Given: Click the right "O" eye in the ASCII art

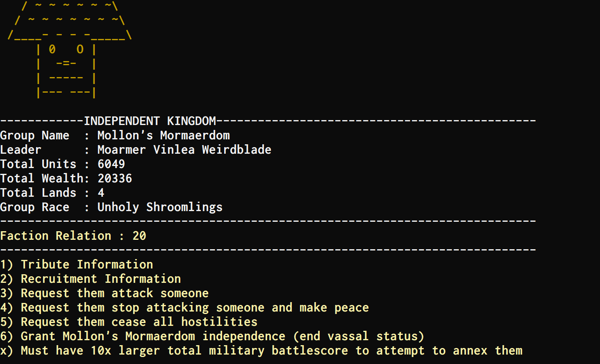Looking at the screenshot, I should point(80,50).
